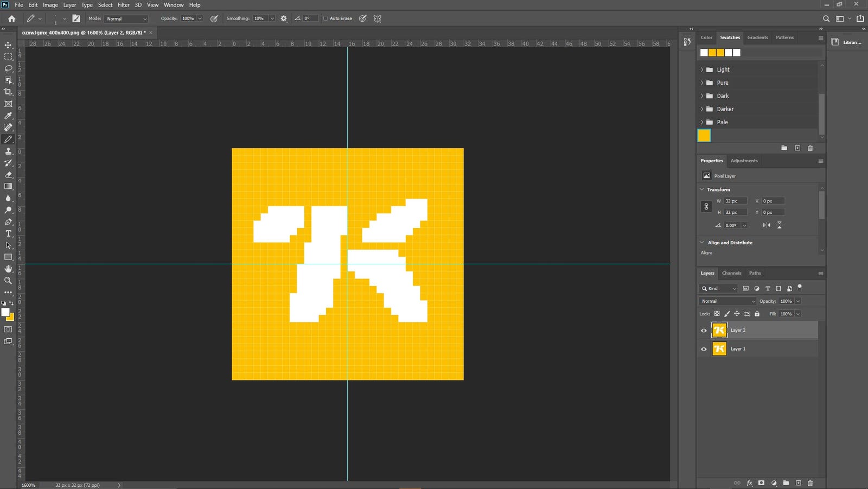Screen dimensions: 868x489
Task: Delete layer with Layers panel trash icon
Action: [810, 482]
